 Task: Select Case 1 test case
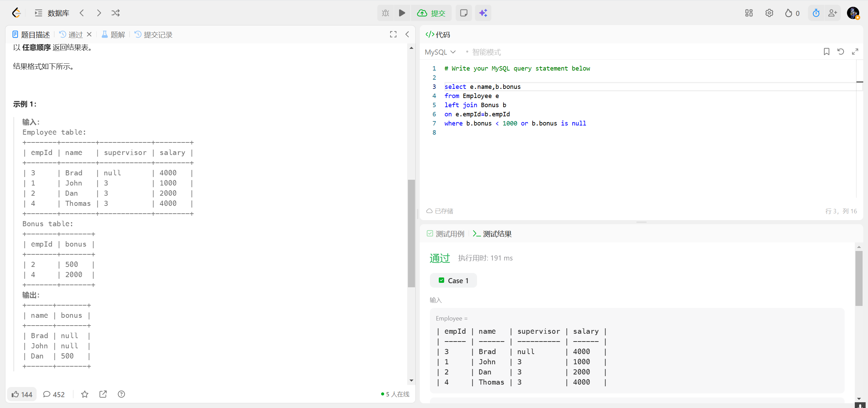point(453,280)
